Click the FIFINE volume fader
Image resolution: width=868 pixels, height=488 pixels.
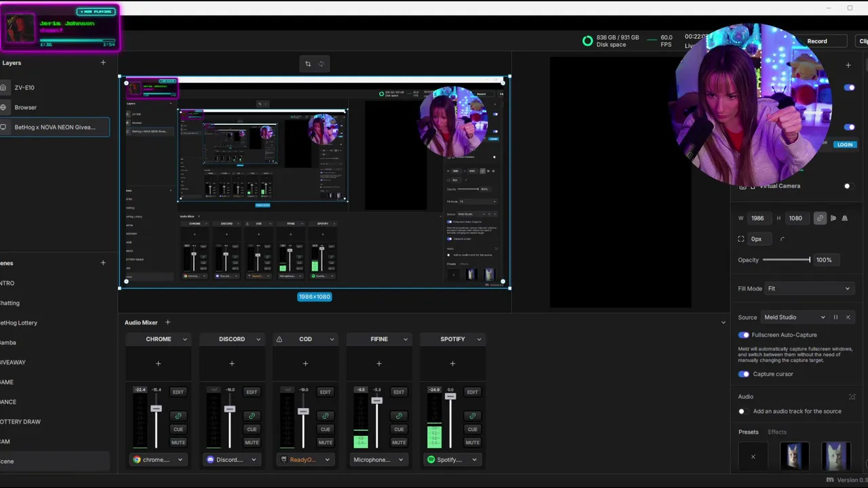tap(376, 401)
